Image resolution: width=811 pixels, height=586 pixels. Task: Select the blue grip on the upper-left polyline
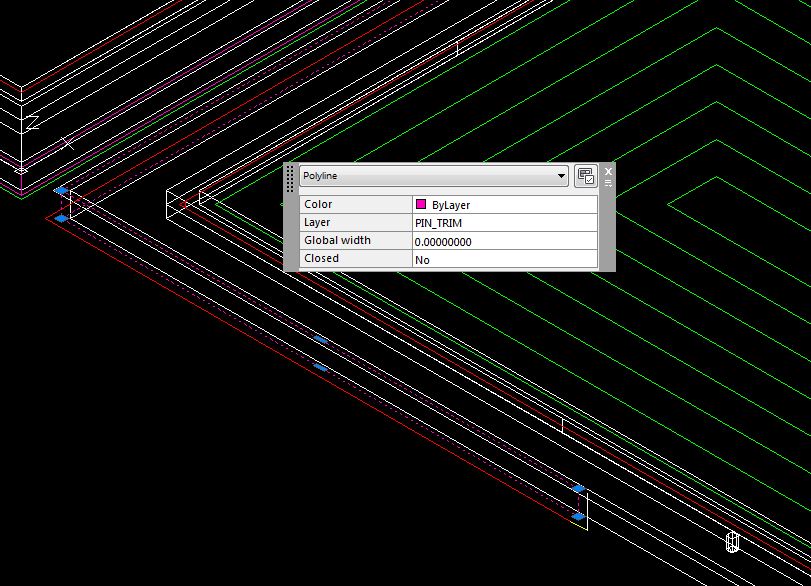pyautogui.click(x=61, y=189)
